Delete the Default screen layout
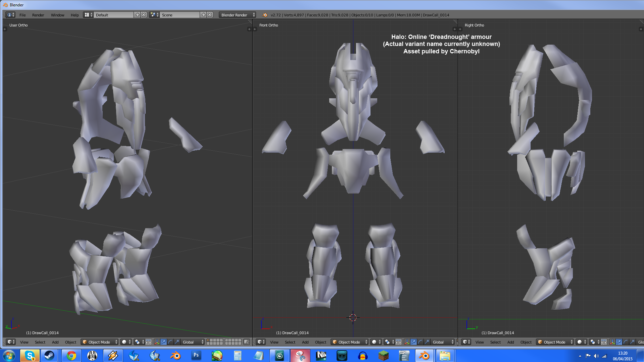644x362 pixels. (x=144, y=15)
